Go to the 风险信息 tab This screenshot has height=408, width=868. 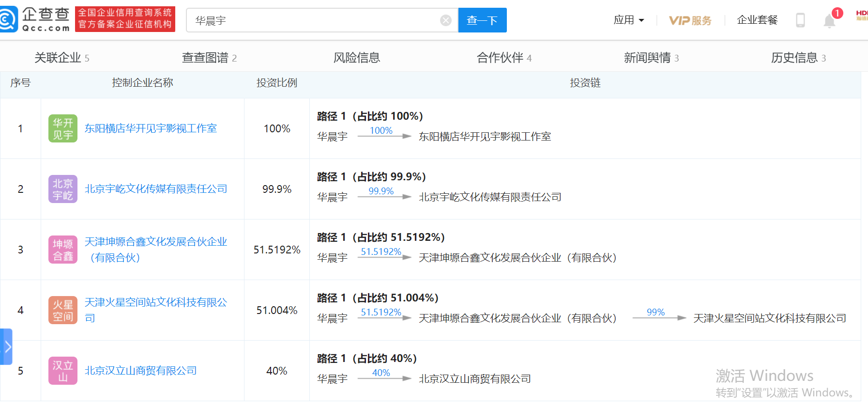(357, 58)
